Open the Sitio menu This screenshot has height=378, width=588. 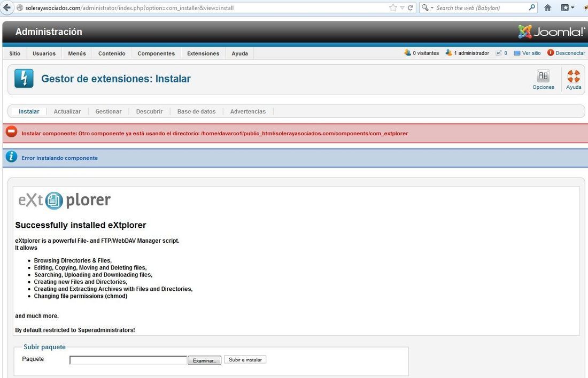pos(14,53)
